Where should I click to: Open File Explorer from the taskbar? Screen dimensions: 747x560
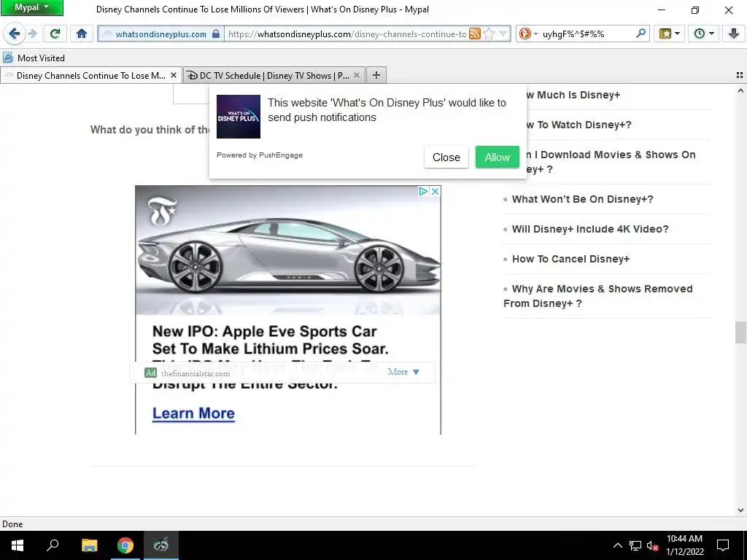(x=89, y=545)
